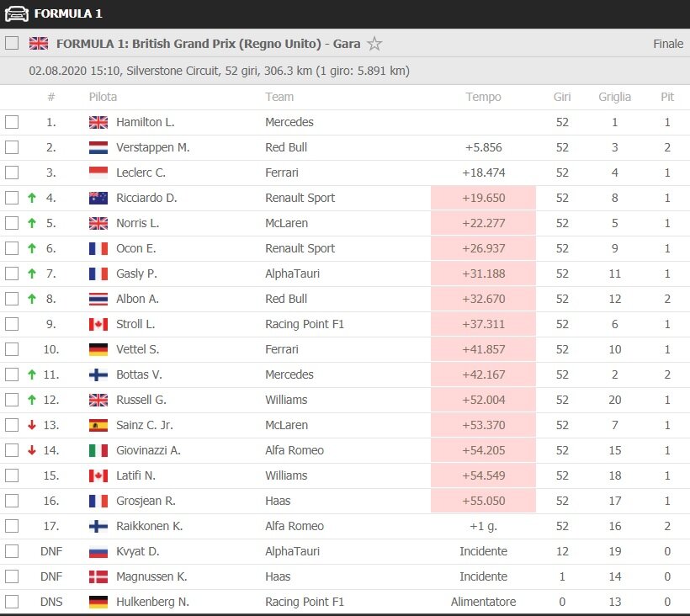Click the red down arrow beside Sainz
690x616 pixels.
pos(32,425)
